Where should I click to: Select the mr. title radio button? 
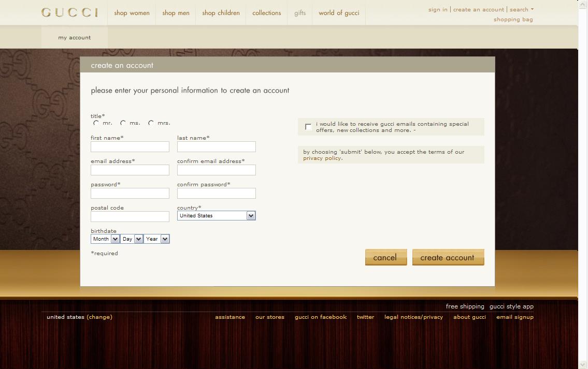point(96,123)
